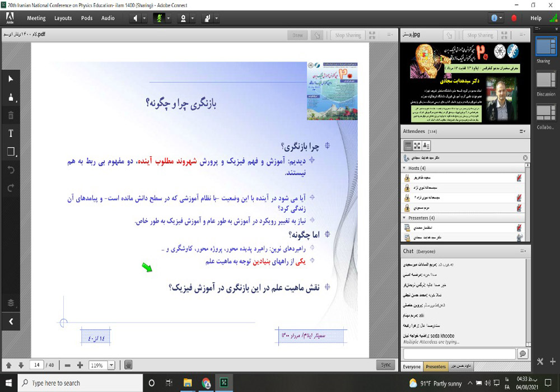Toggle the Sync button for document
This screenshot has width=560, height=392.
click(x=385, y=365)
